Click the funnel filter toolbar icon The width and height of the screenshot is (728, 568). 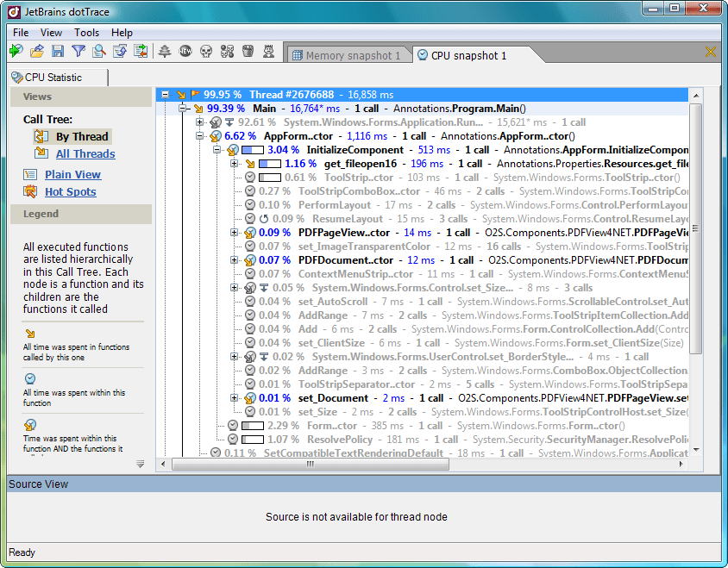78,52
